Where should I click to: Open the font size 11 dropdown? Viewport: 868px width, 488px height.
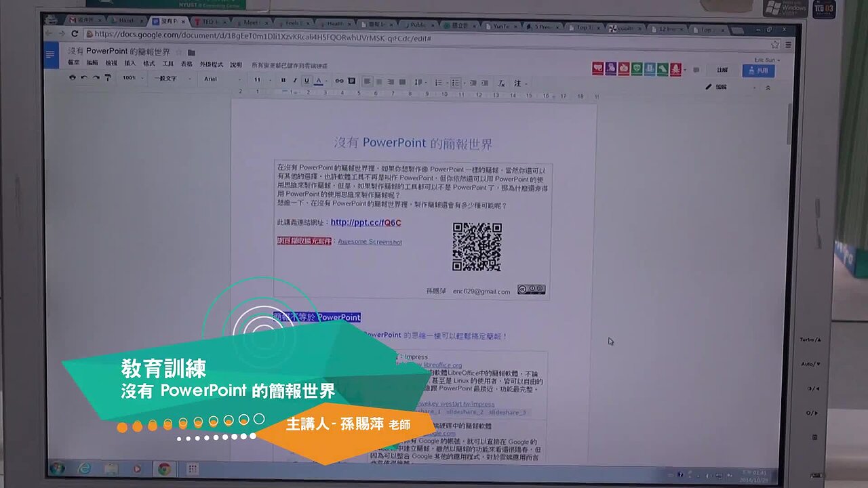pos(261,80)
